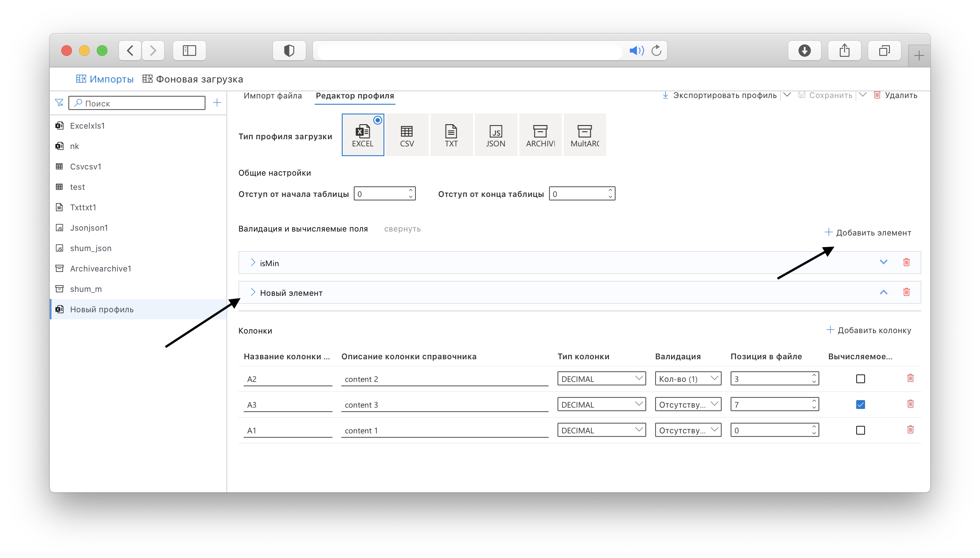980x558 pixels.
Task: Select Archivearchive1 profile
Action: (x=138, y=268)
